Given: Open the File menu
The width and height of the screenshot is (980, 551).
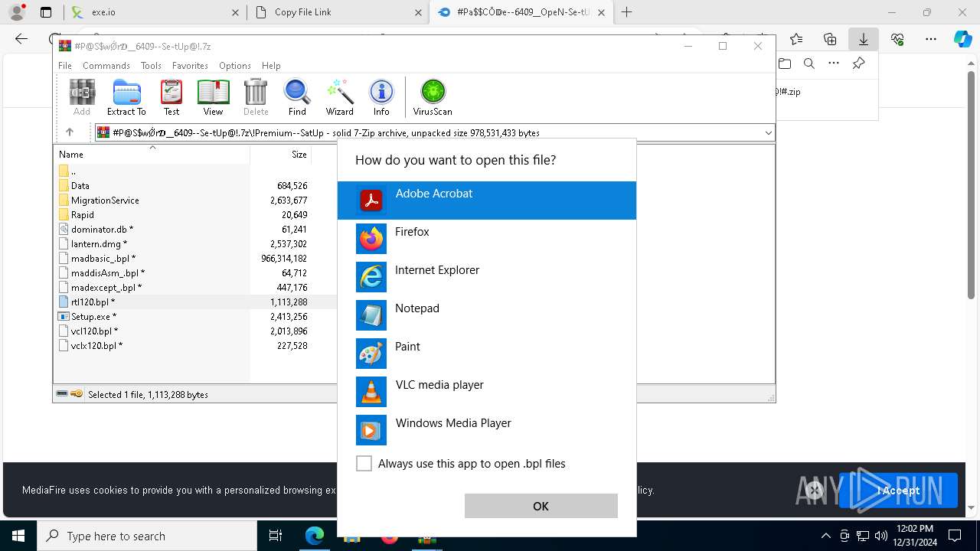Looking at the screenshot, I should tap(65, 66).
